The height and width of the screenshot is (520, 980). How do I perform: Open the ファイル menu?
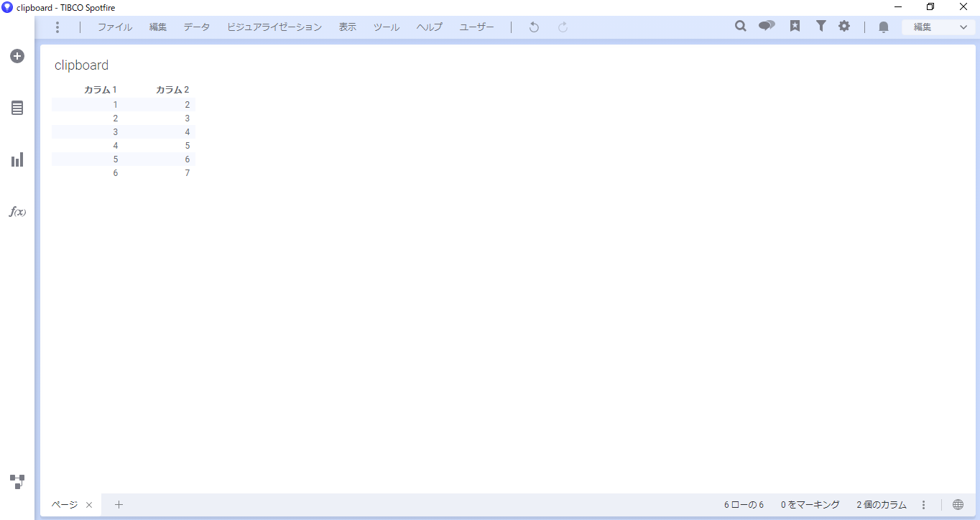click(x=115, y=27)
